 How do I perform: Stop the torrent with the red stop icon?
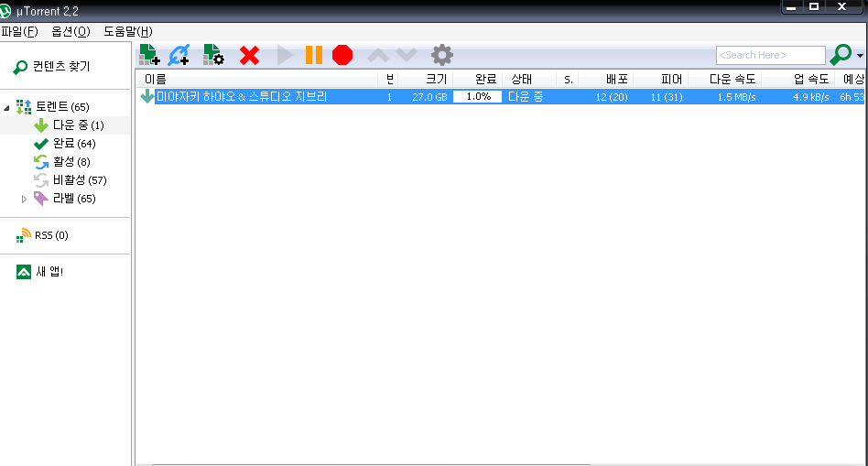click(x=342, y=55)
